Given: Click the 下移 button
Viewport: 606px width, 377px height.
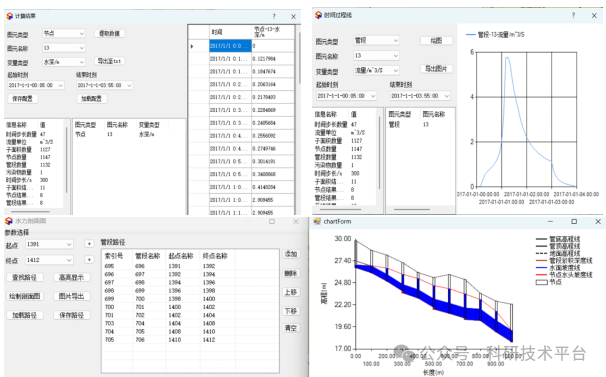Looking at the screenshot, I should 291,311.
